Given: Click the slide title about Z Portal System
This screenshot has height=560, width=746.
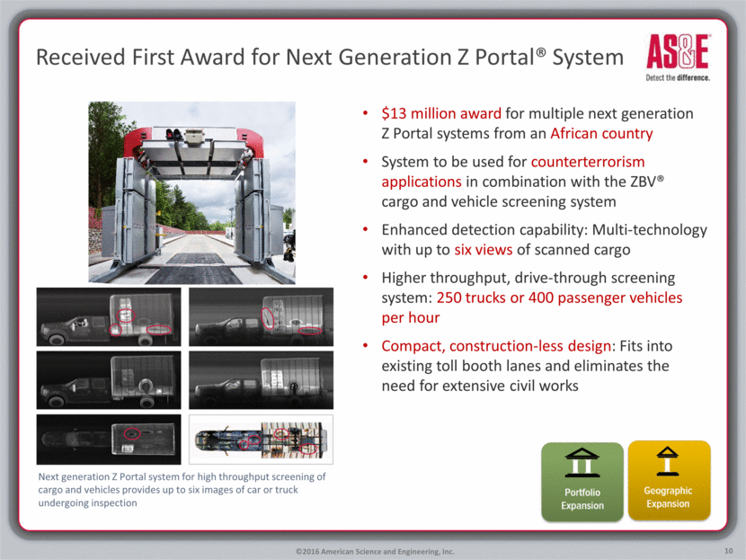Looking at the screenshot, I should [329, 58].
